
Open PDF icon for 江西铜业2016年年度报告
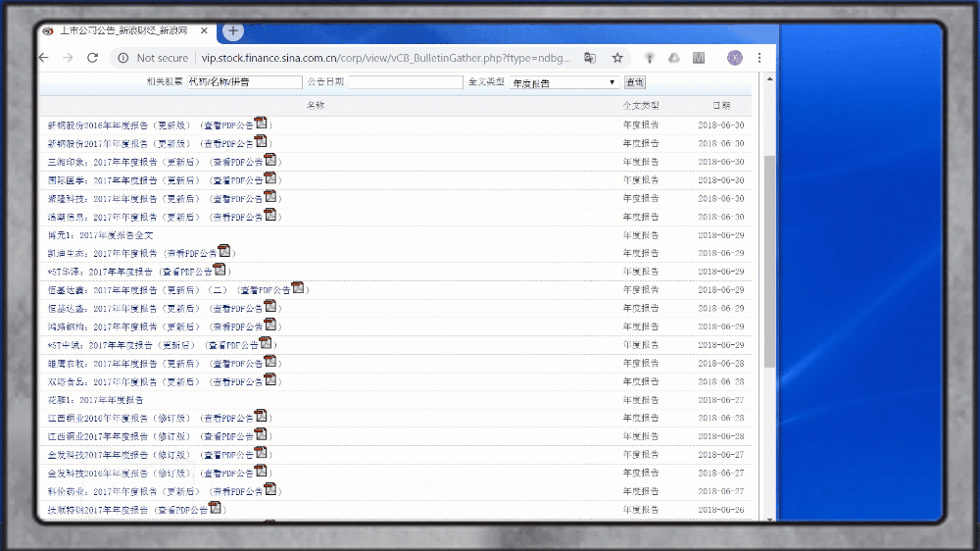261,416
